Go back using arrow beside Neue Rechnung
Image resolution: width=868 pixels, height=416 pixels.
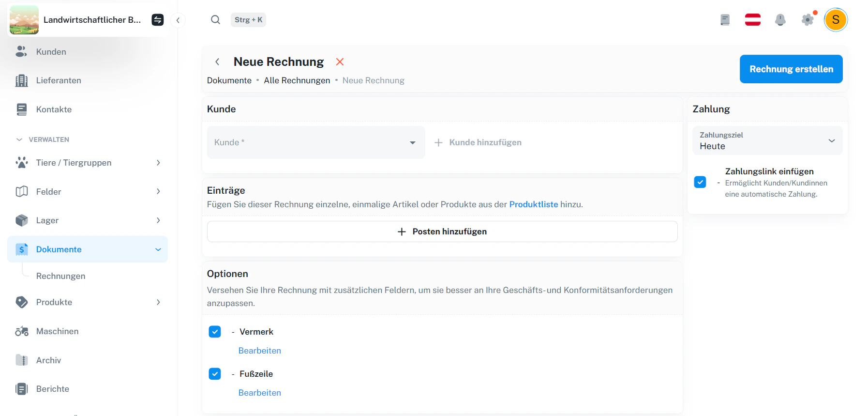click(x=217, y=62)
